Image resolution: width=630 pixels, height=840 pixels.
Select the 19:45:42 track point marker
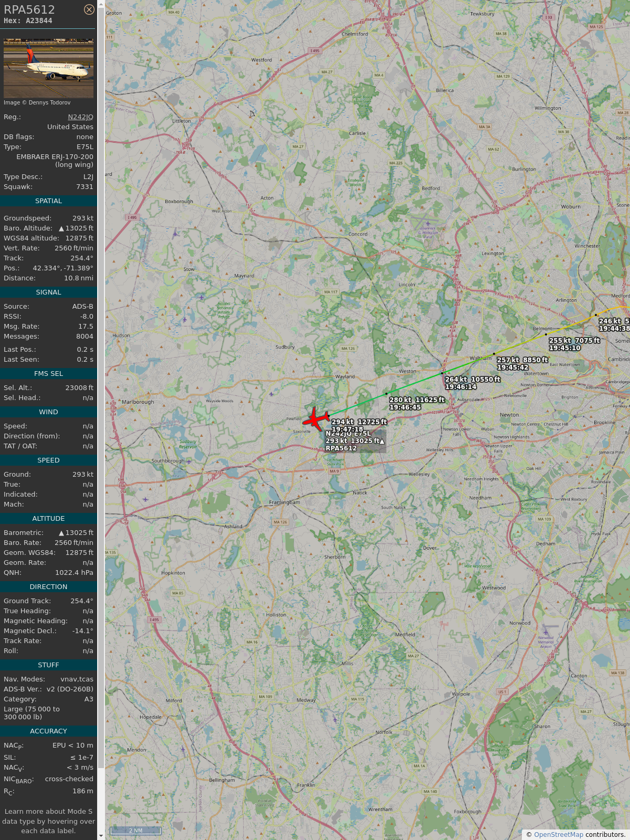click(x=494, y=354)
